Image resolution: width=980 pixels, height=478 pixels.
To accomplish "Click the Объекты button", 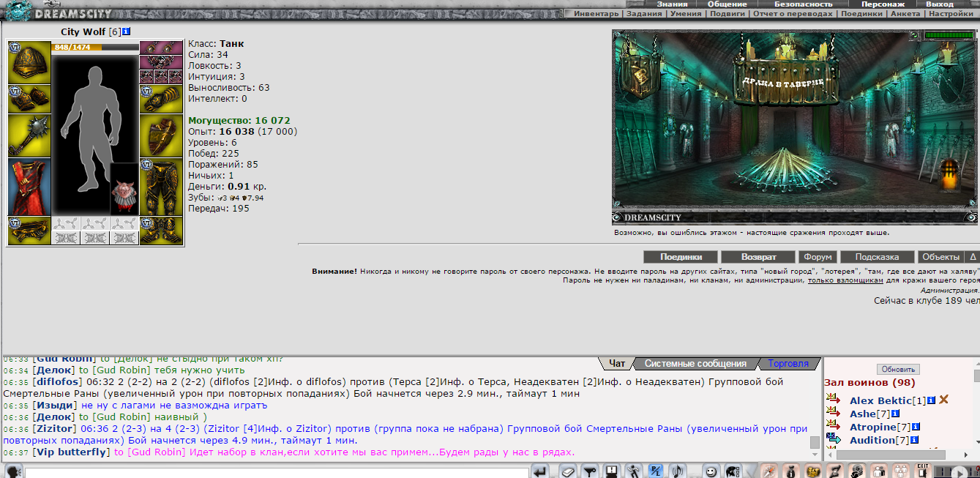I will (941, 257).
